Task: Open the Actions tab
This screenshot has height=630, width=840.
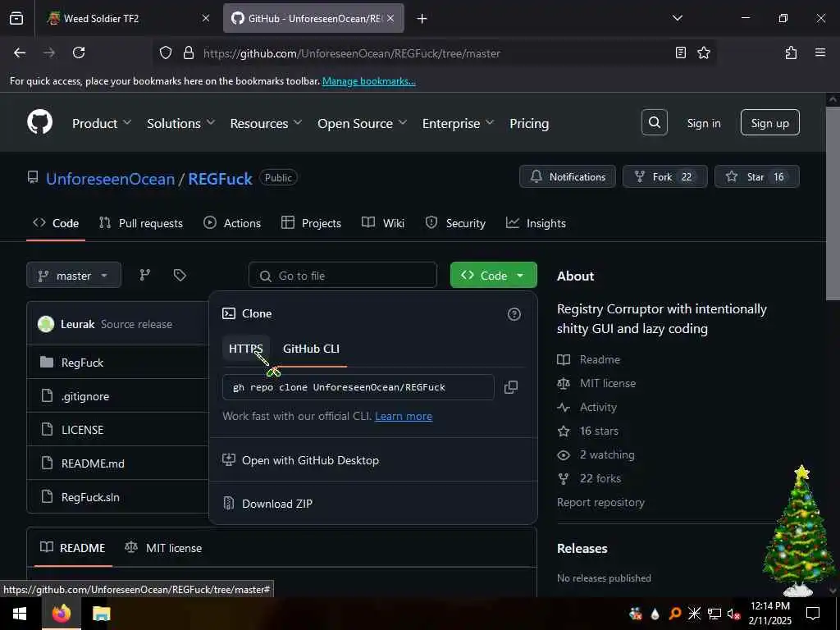Action: coord(232,223)
